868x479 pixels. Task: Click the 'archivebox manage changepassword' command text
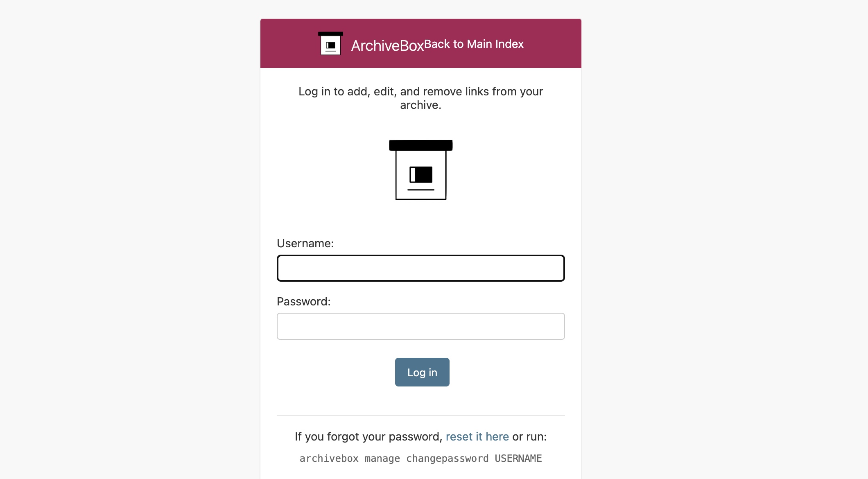coord(394,459)
